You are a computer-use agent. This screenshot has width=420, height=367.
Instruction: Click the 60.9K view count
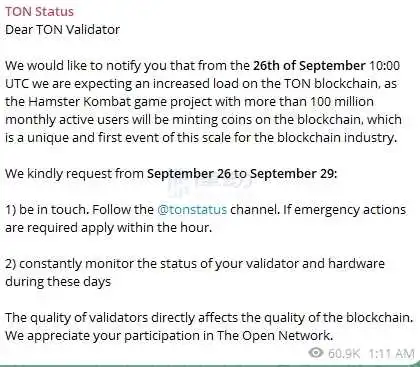click(x=344, y=353)
